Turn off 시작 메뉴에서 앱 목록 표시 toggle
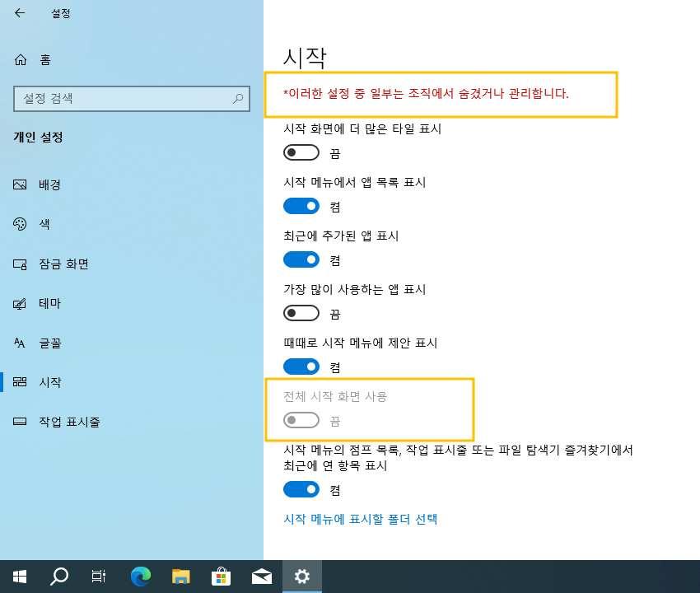 tap(301, 206)
